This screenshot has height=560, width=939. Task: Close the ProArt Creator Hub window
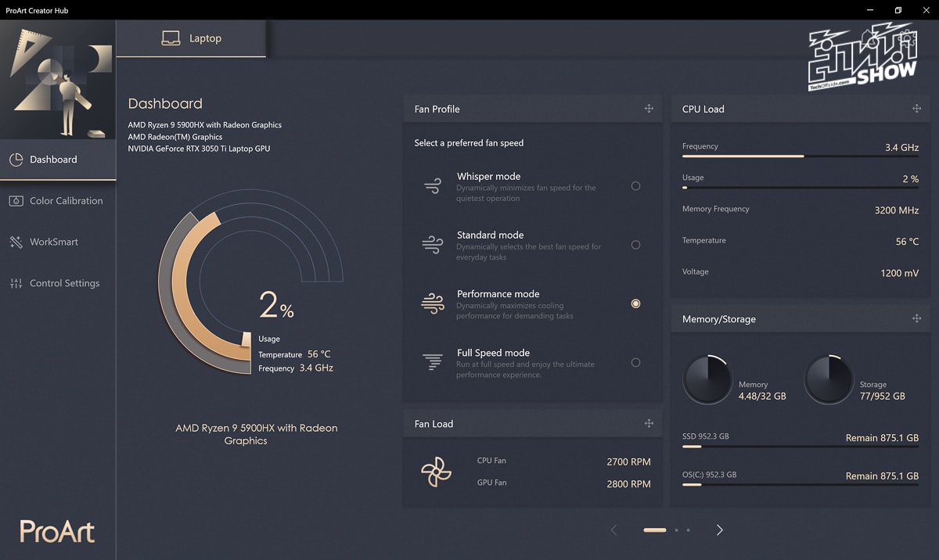(926, 9)
